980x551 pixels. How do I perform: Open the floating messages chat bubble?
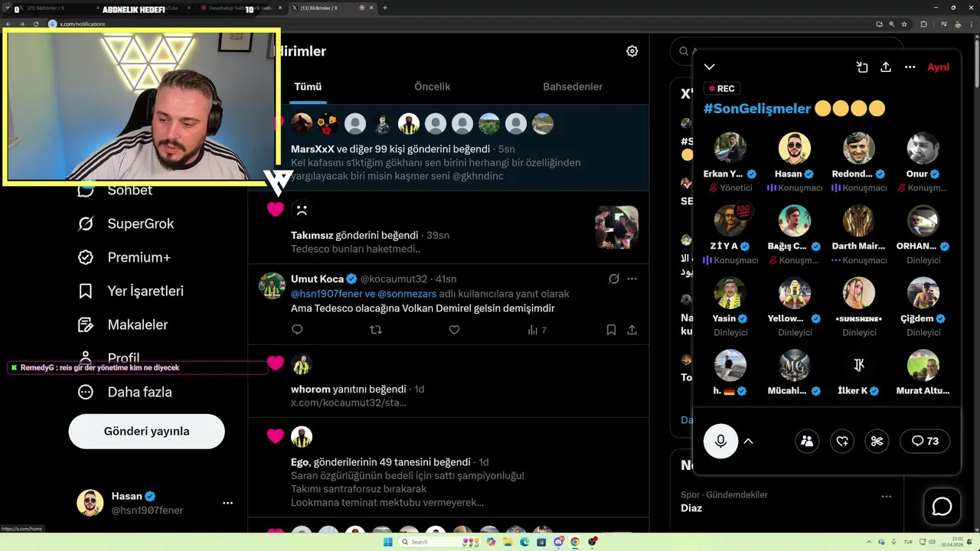942,507
